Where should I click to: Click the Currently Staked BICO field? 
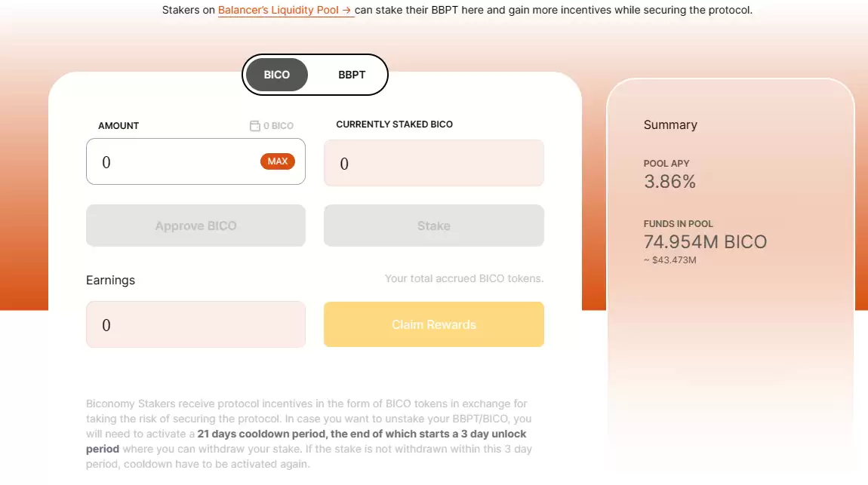(433, 163)
